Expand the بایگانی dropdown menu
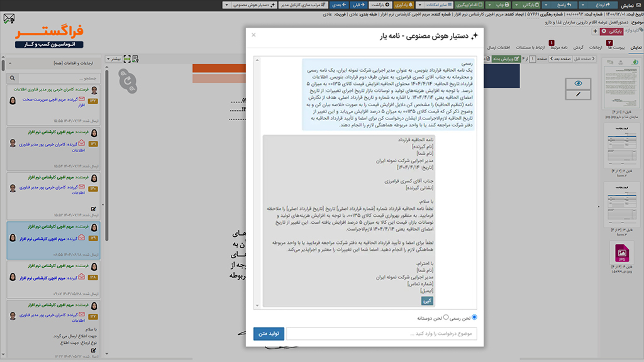 tap(516, 4)
